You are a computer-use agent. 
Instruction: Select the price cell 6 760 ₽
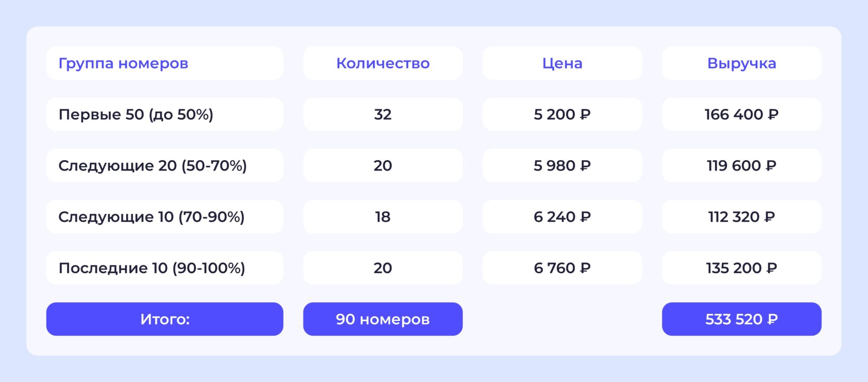tap(562, 268)
